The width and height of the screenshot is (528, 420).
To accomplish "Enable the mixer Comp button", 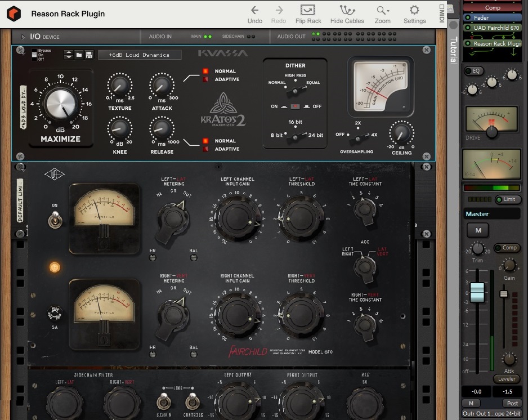I will [507, 248].
